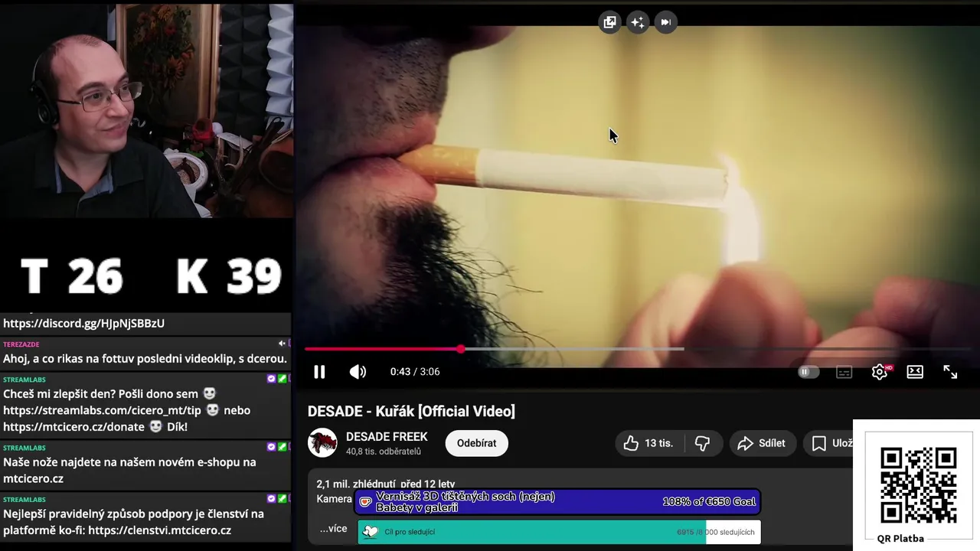Screen dimensions: 980x551
Task: Expand the description with ...více
Action: pyautogui.click(x=333, y=529)
